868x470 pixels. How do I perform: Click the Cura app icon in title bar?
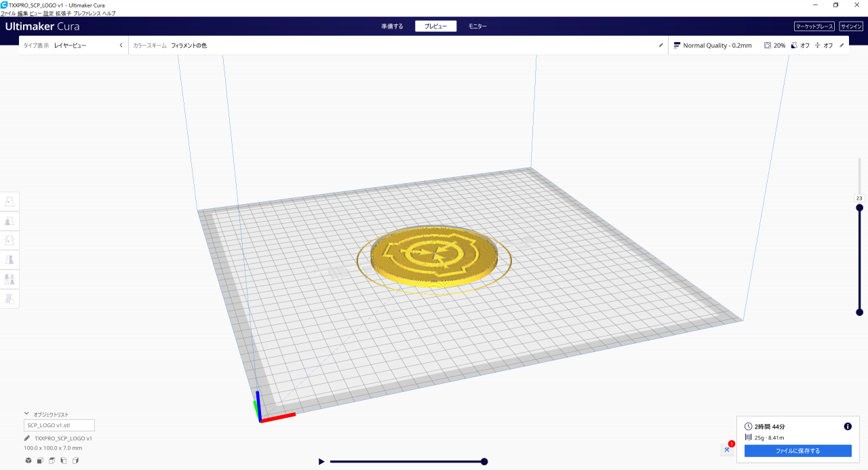pos(4,4)
